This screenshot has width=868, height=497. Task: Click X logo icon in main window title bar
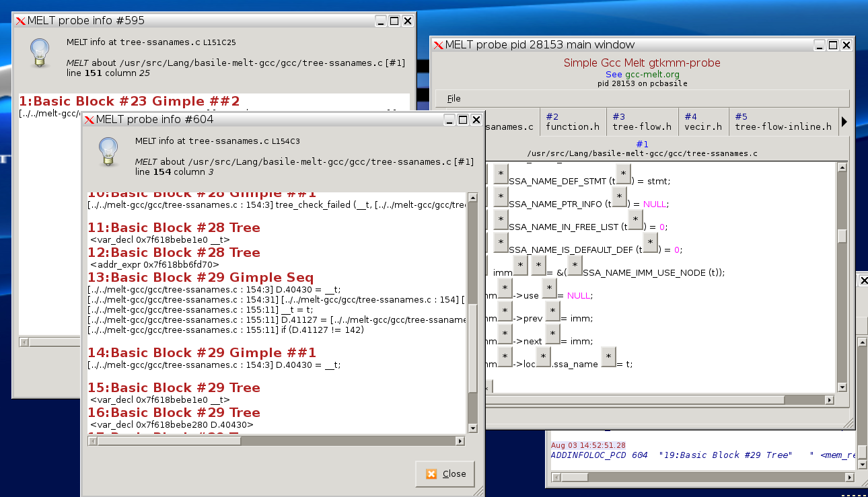(438, 45)
